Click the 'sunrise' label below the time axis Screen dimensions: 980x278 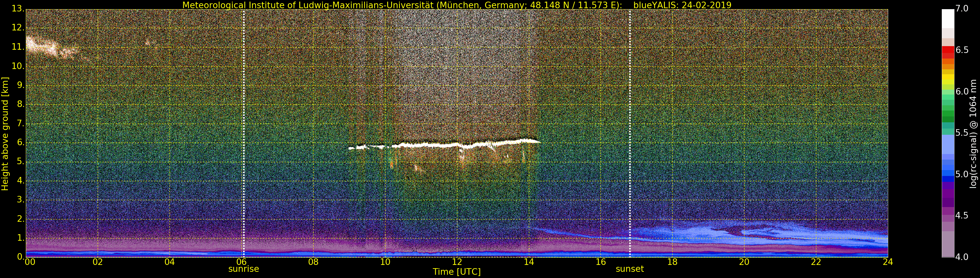[x=243, y=269]
